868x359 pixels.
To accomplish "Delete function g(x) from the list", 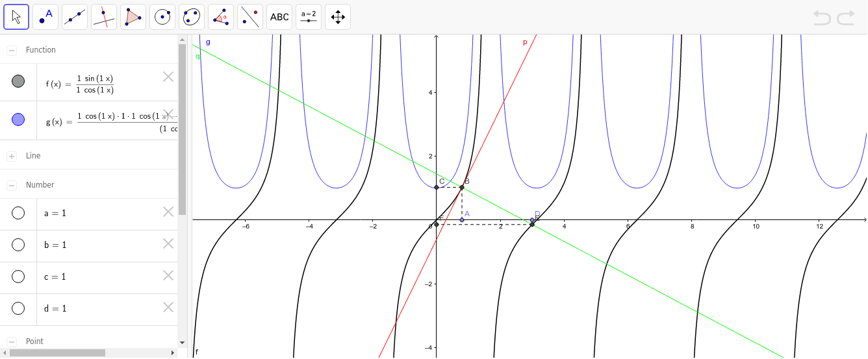I will pos(168,114).
